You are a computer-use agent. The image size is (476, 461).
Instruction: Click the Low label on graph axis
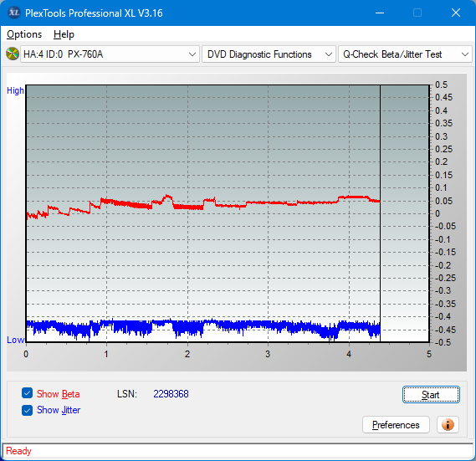point(16,340)
